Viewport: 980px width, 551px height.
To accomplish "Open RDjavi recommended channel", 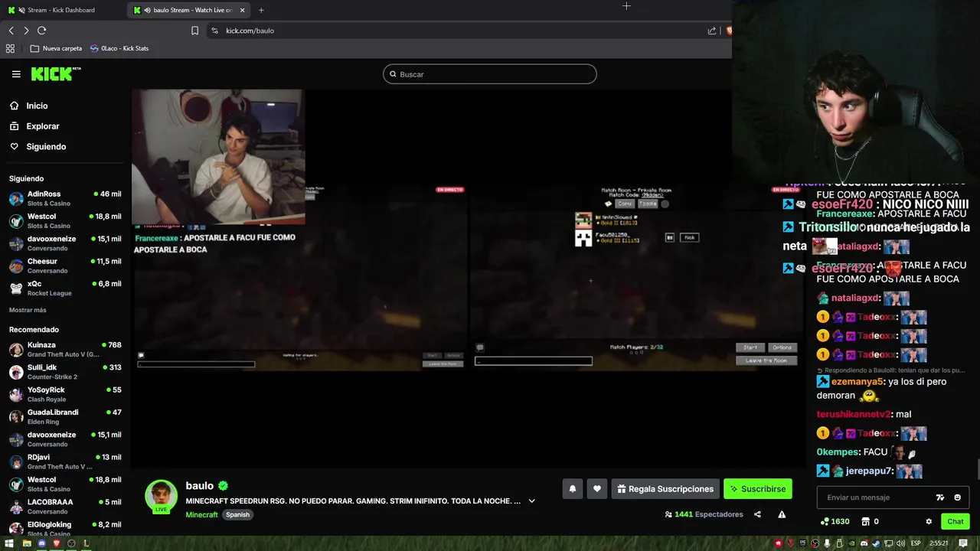I will tap(65, 461).
